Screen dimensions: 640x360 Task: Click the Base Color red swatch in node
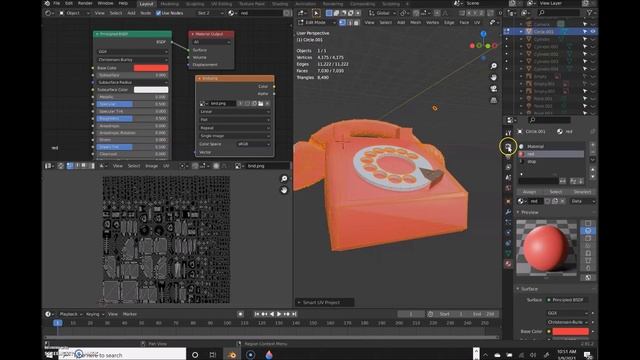[x=151, y=68]
